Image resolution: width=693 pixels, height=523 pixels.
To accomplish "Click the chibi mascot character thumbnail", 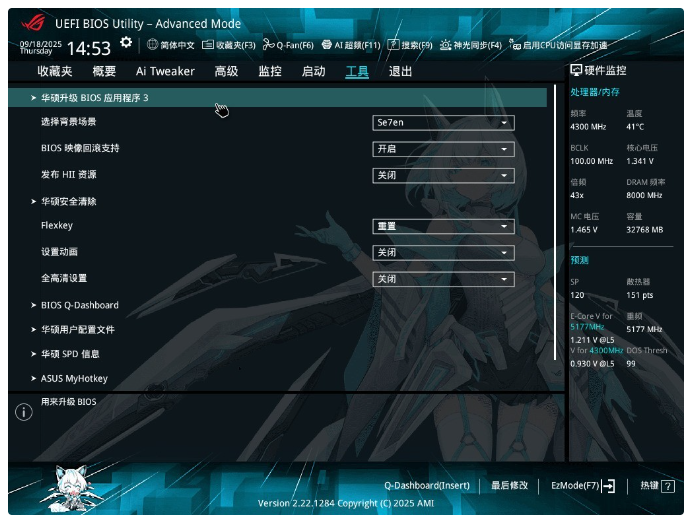I will point(72,489).
